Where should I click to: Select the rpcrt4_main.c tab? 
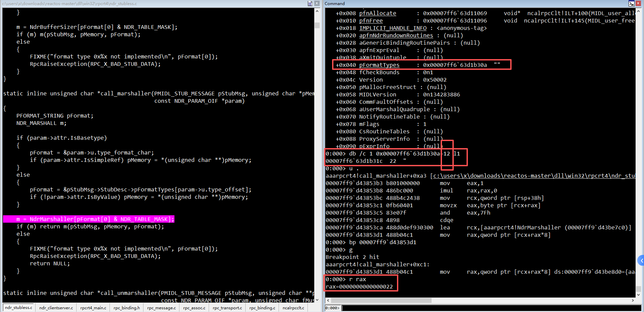click(x=93, y=308)
